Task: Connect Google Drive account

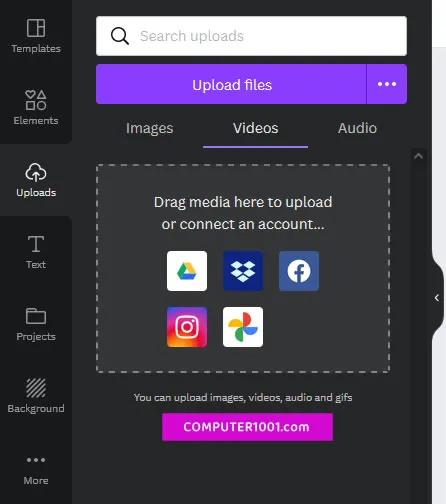Action: [187, 271]
